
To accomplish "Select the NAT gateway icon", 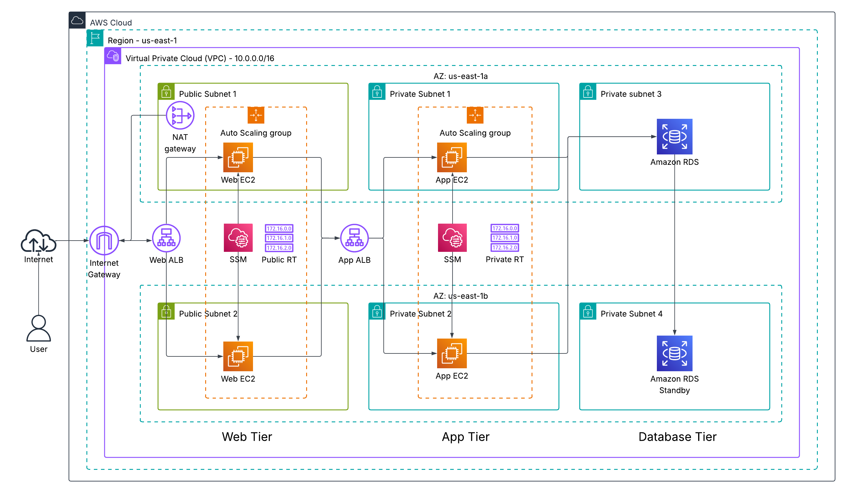I will (x=180, y=115).
